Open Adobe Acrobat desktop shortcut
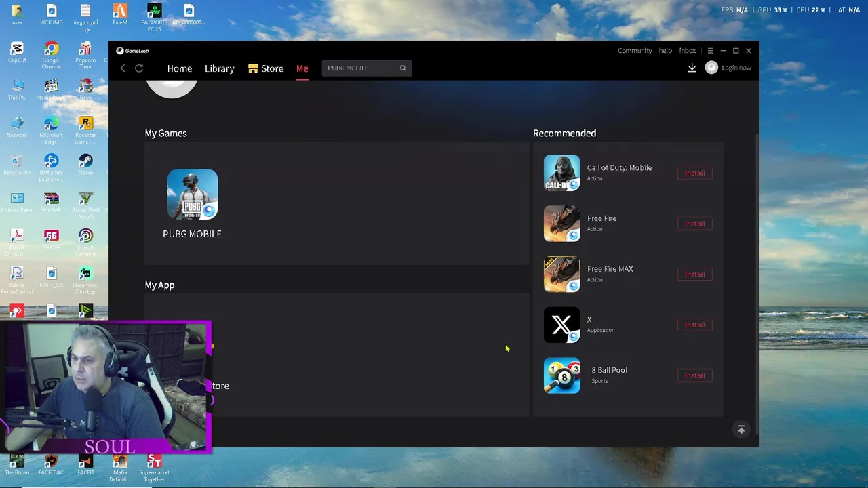The width and height of the screenshot is (868, 488). [17, 243]
